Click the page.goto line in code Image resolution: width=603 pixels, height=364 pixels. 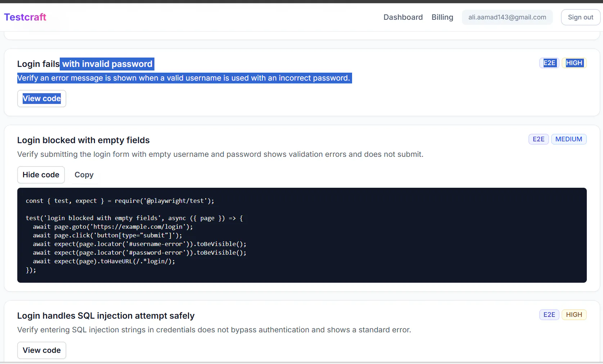pos(113,227)
